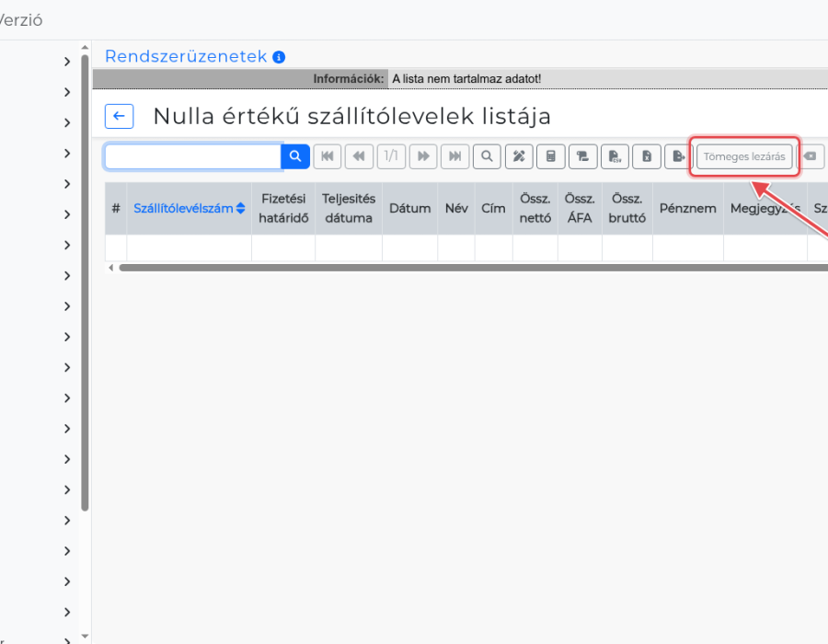Click the backspace clear filter icon
828x644 pixels.
811,156
